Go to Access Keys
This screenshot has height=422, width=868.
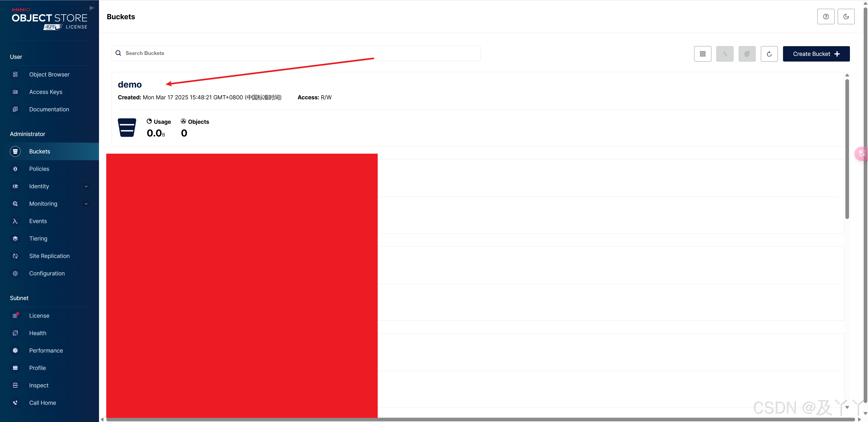tap(50, 92)
